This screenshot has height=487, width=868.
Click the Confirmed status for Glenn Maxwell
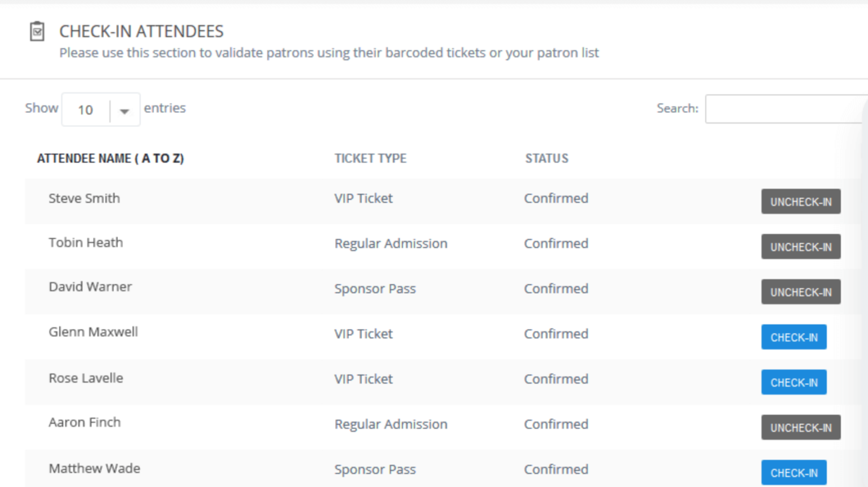(555, 334)
